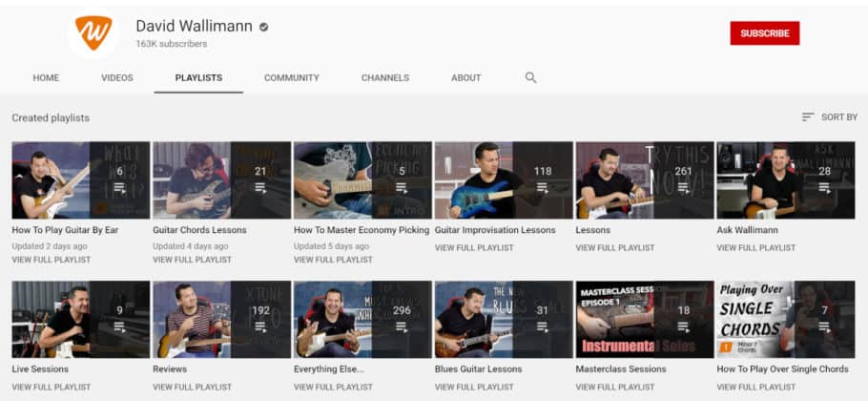The image size is (868, 401).
Task: Click playlist icon on Blues Guitar Lessons thumbnail
Action: click(542, 327)
